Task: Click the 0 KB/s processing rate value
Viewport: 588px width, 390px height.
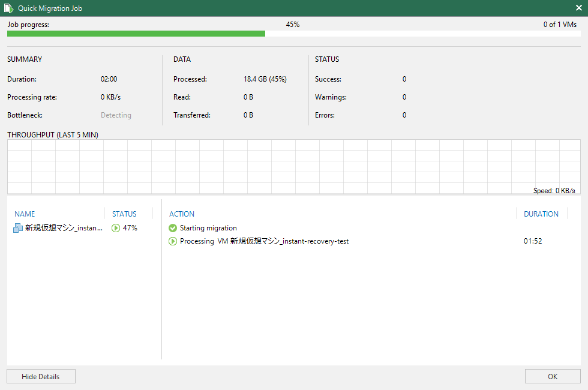Action: click(x=110, y=97)
